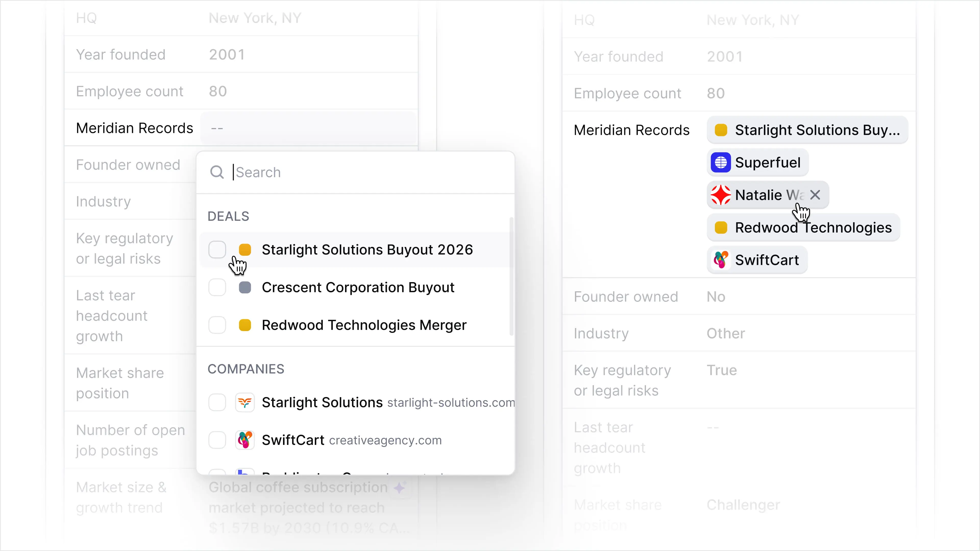The height and width of the screenshot is (551, 980).
Task: Click the blue Superfuel globe icon
Action: [720, 162]
